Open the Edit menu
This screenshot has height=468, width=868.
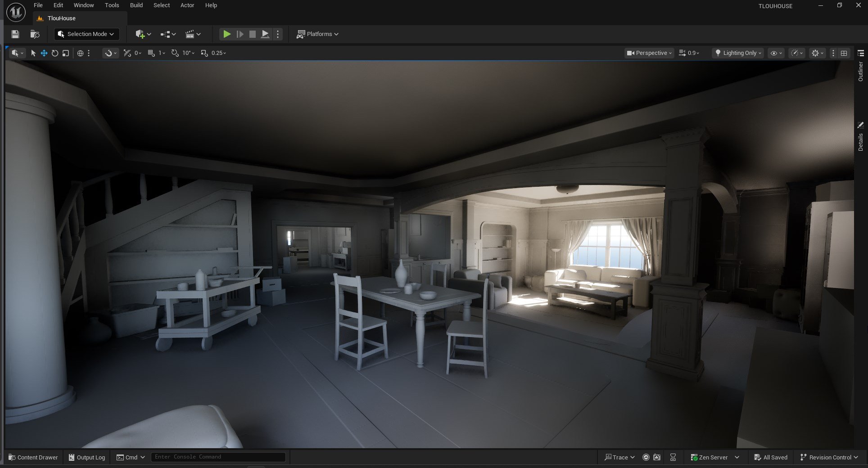tap(58, 5)
